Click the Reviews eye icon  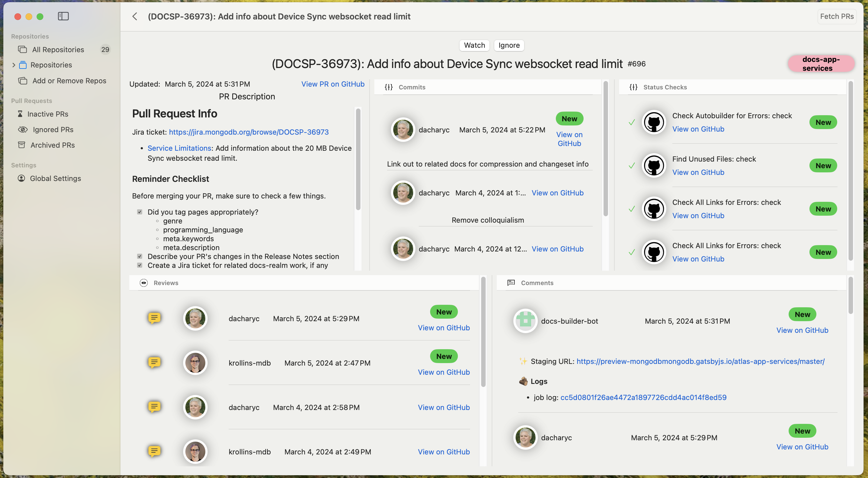[x=143, y=283]
